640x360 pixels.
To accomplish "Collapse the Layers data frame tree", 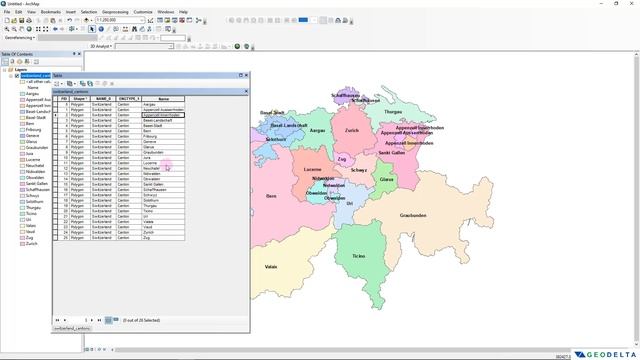I will coord(4,70).
